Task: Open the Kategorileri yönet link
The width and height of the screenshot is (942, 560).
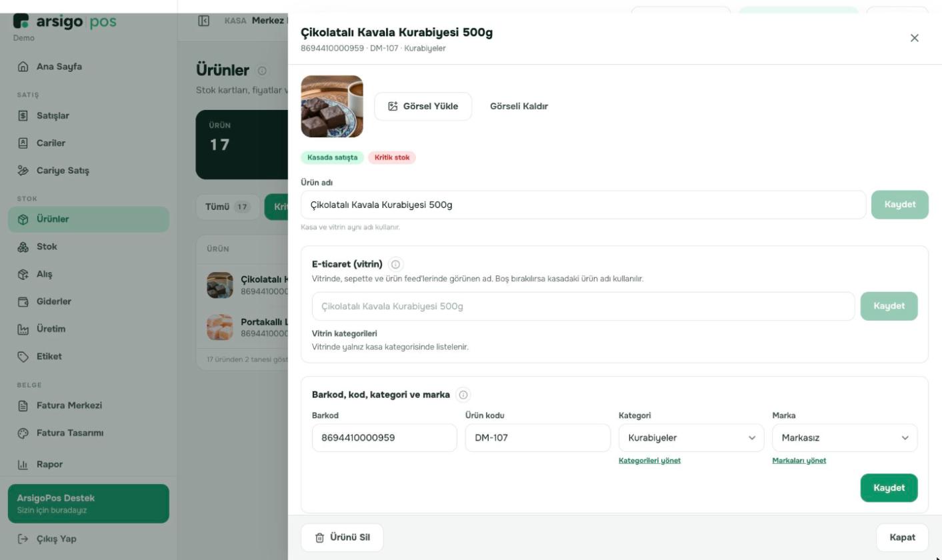Action: pos(649,461)
